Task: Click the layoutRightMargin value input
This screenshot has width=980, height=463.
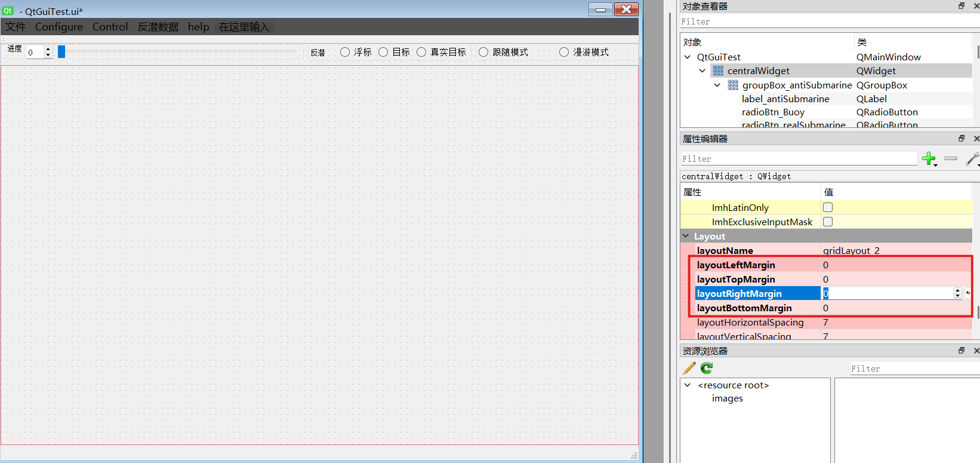Action: [x=888, y=293]
